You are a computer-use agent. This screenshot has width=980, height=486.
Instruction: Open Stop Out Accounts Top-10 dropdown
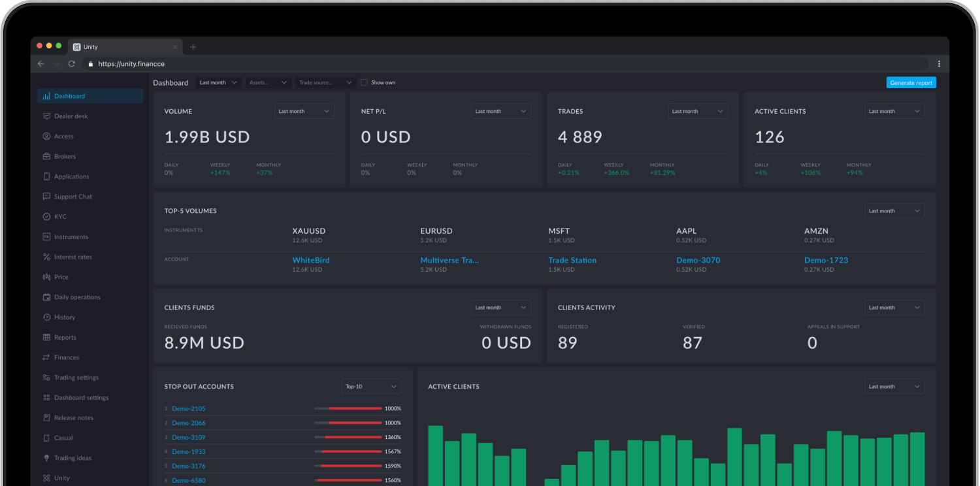pos(372,387)
